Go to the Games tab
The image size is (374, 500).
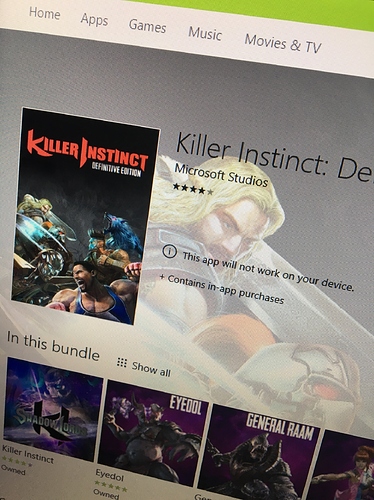[x=147, y=26]
